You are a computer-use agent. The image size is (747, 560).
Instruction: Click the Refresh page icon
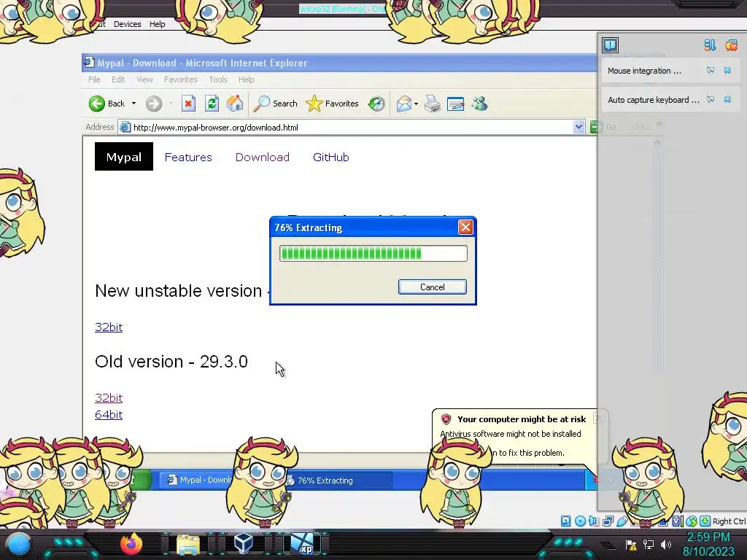click(x=212, y=104)
